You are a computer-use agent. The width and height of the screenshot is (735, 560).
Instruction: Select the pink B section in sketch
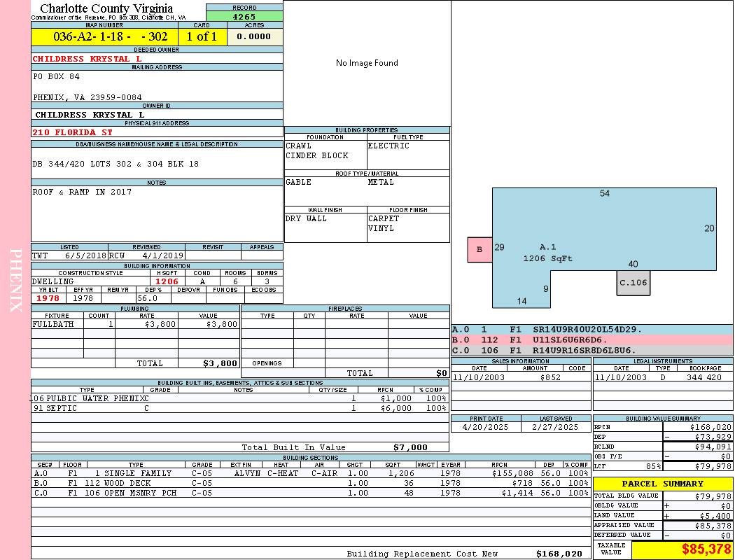479,249
